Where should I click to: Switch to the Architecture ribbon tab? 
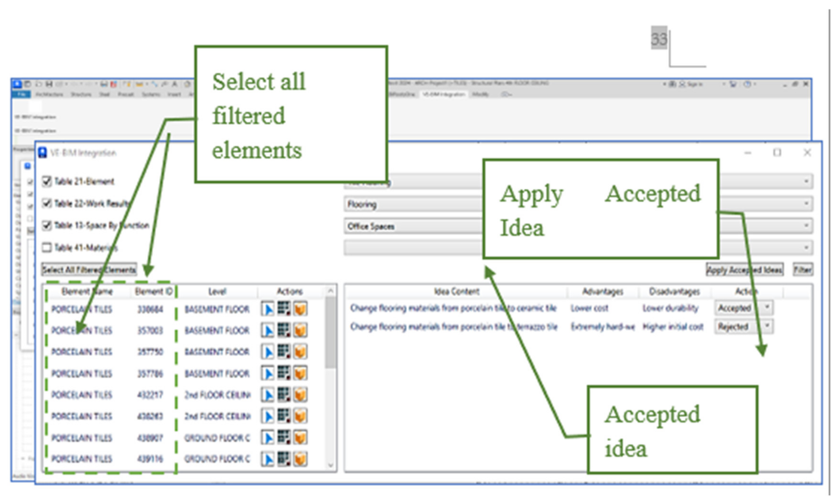pos(49,94)
